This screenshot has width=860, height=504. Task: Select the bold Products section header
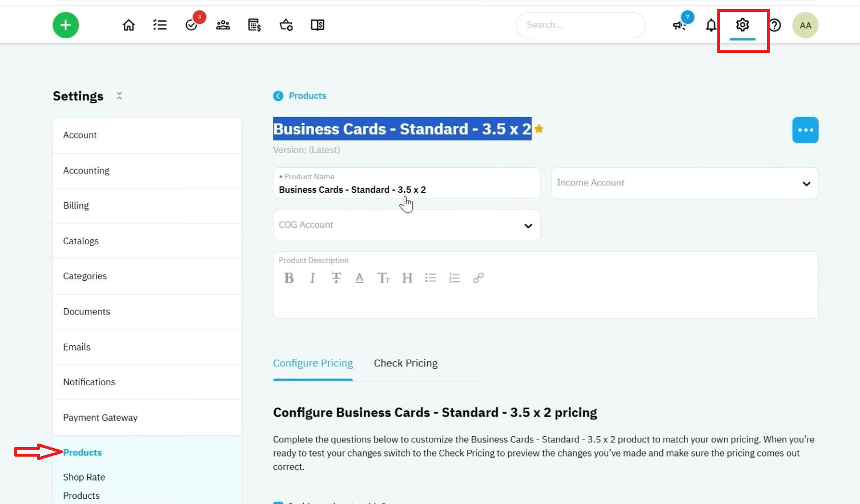click(x=82, y=453)
